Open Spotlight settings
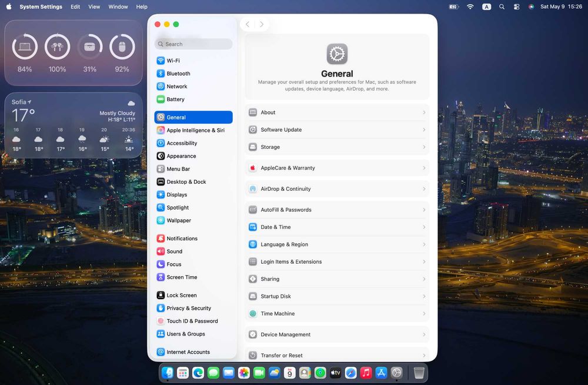The height and width of the screenshot is (385, 588). pos(193,208)
